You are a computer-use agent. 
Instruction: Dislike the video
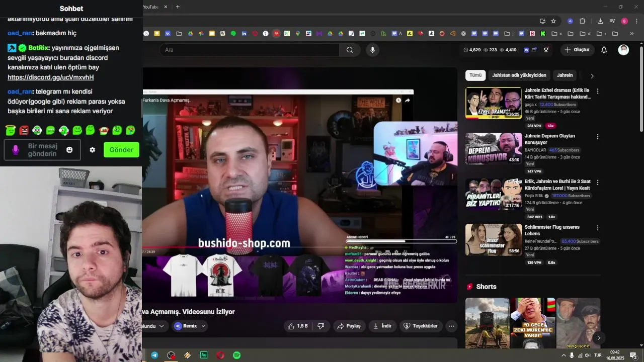coord(320,326)
